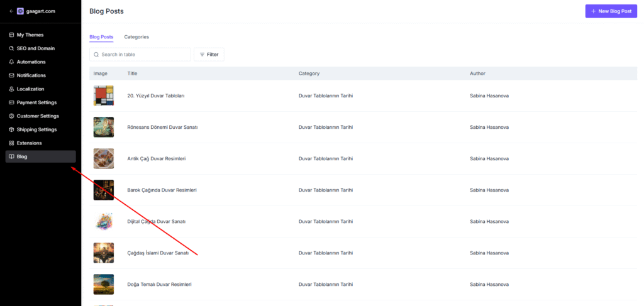Click the gaagart.com store logo icon
This screenshot has height=306, width=644.
point(21,11)
